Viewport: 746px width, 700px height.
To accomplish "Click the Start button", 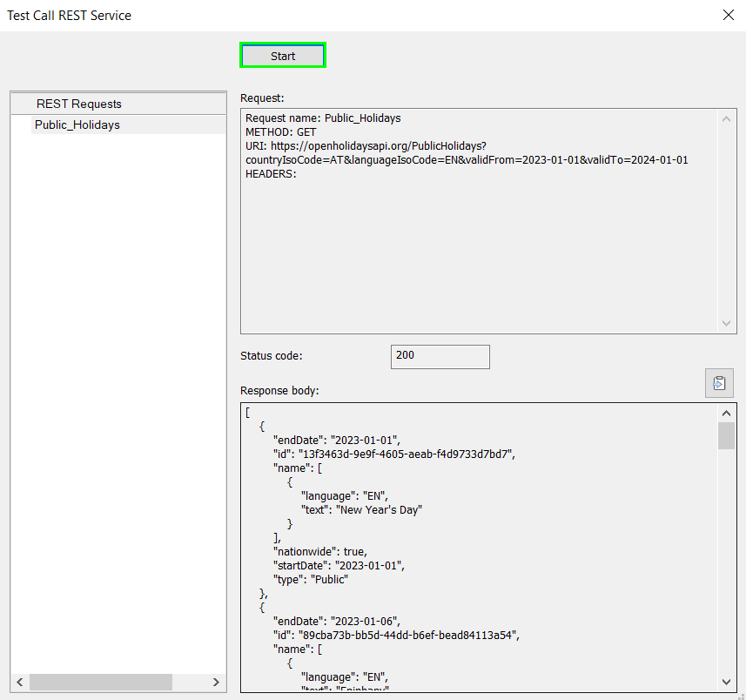I will [x=283, y=56].
